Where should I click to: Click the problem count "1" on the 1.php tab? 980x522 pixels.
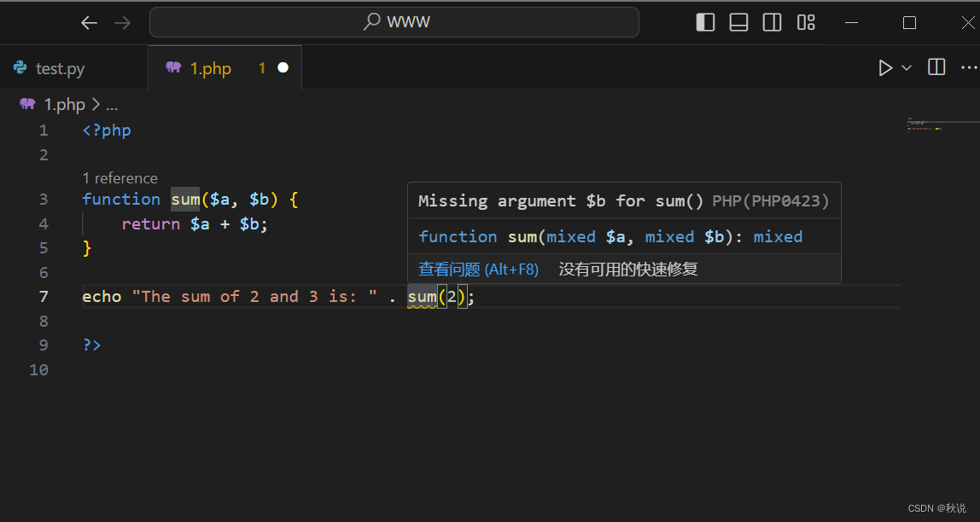coord(262,68)
